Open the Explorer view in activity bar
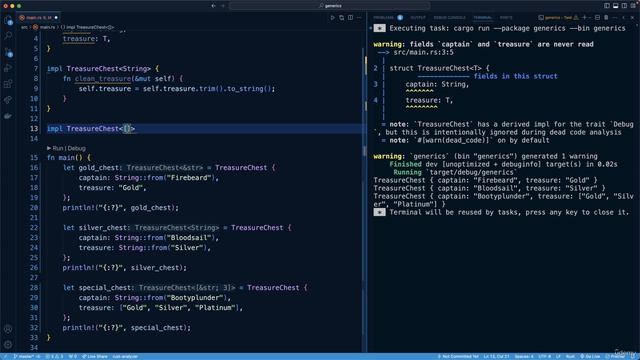 [8, 20]
